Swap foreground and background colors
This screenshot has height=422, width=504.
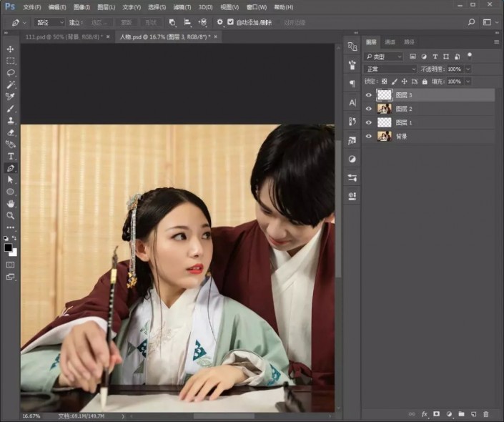coord(14,238)
